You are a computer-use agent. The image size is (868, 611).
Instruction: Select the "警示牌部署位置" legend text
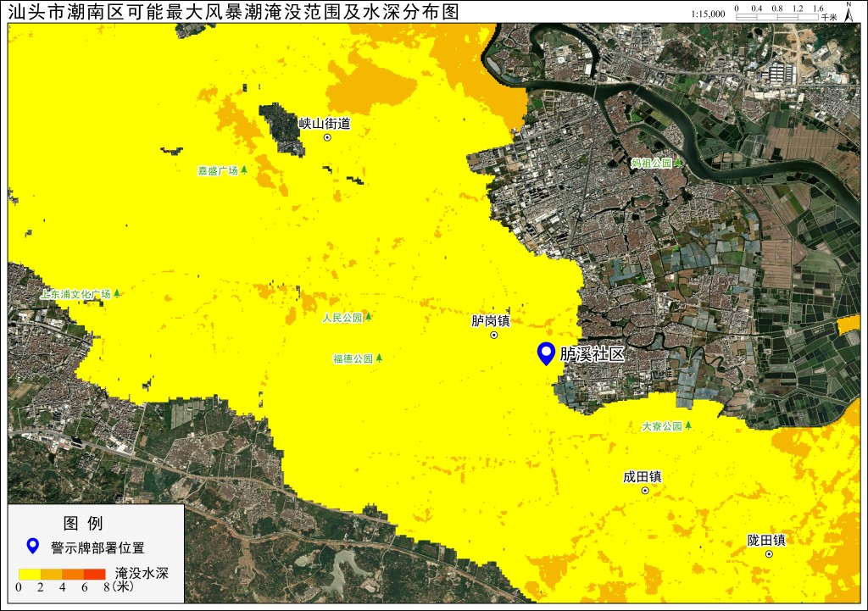tap(98, 548)
